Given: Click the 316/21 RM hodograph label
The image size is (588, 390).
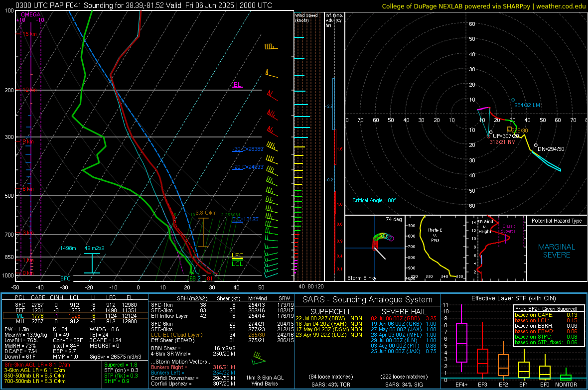Looking at the screenshot, I should (x=502, y=142).
